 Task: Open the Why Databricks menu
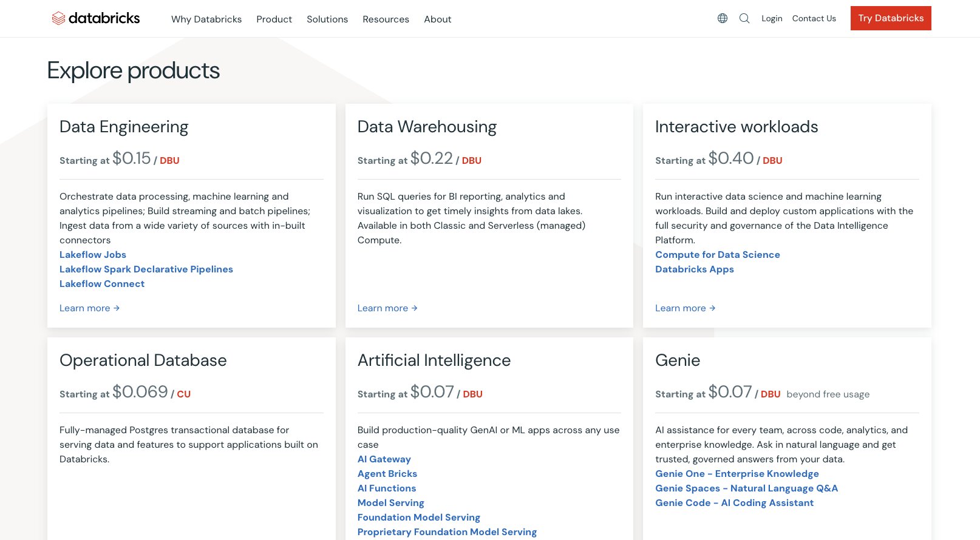(206, 19)
